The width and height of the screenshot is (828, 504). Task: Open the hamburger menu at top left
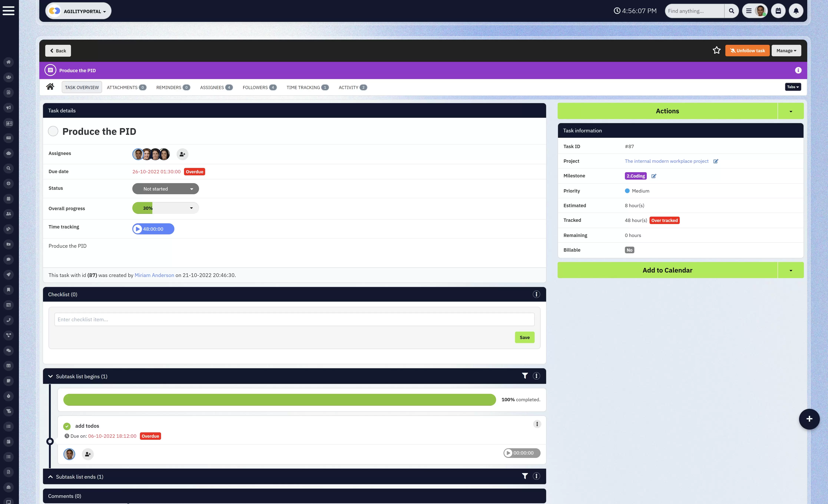(x=8, y=10)
